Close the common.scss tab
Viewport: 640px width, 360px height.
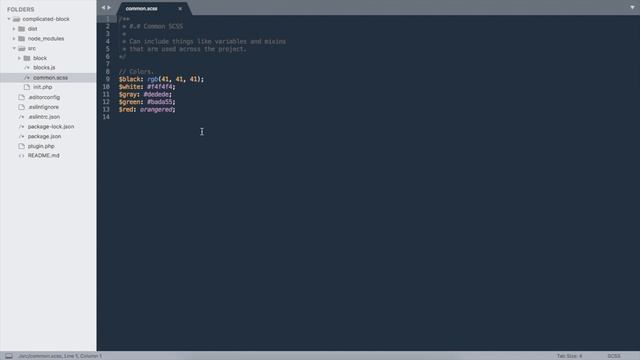pyautogui.click(x=180, y=8)
